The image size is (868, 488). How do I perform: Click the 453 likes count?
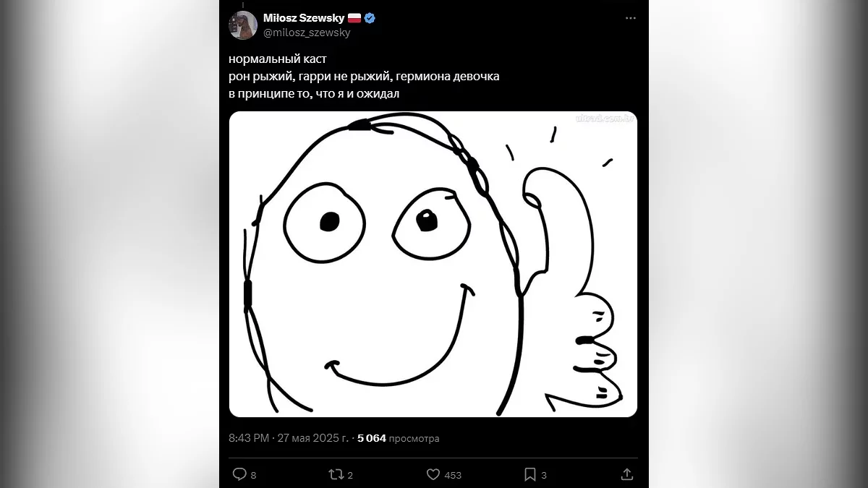(453, 475)
